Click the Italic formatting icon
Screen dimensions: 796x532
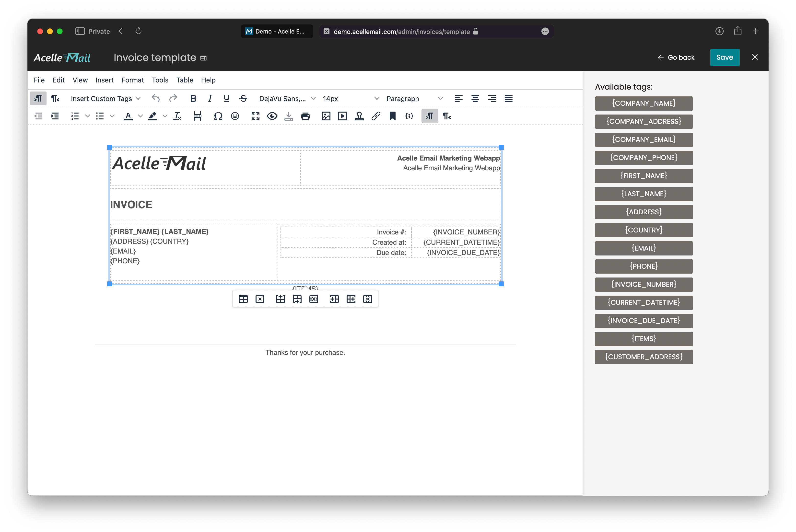coord(210,98)
